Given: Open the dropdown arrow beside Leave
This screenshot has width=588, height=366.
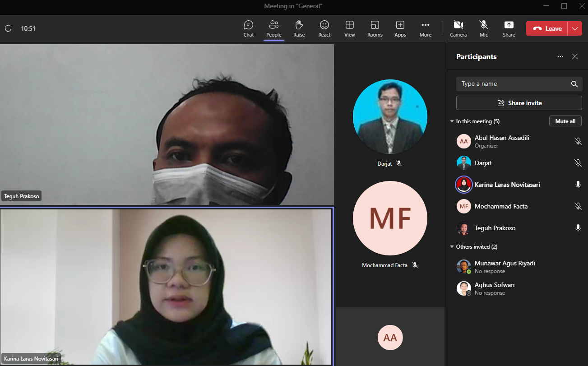Looking at the screenshot, I should point(574,28).
